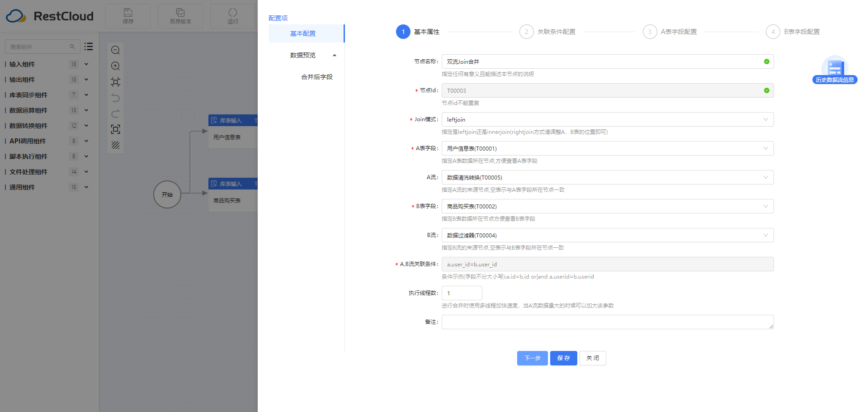The height and width of the screenshot is (412, 868).
Task: Click green check icon in 节点Id field
Action: click(767, 90)
